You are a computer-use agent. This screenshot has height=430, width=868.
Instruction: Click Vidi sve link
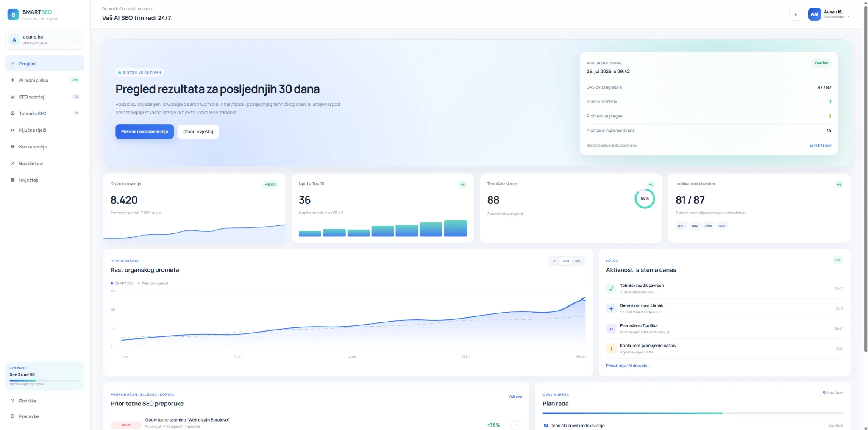coord(515,397)
